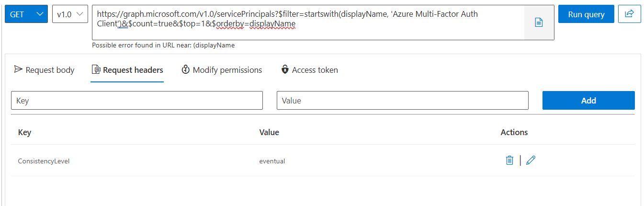Edit the ConsistencyLevel header with pencil icon
The width and height of the screenshot is (644, 206).
(531, 160)
